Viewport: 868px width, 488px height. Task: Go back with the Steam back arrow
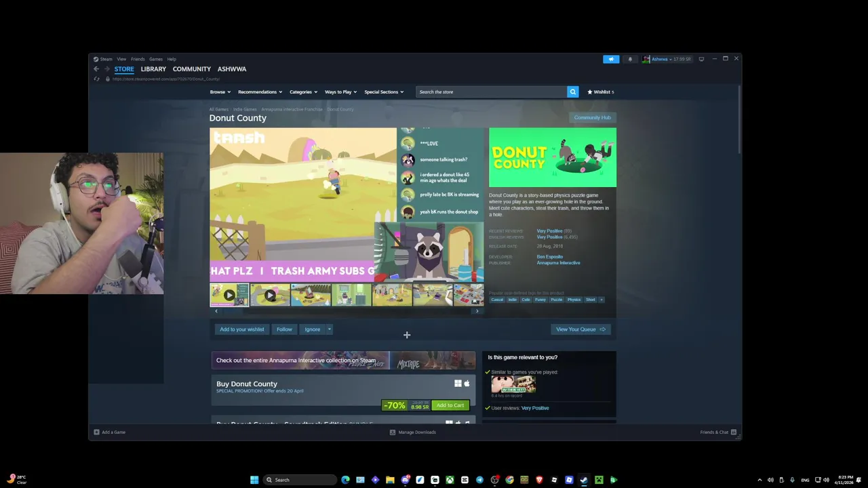pos(96,69)
